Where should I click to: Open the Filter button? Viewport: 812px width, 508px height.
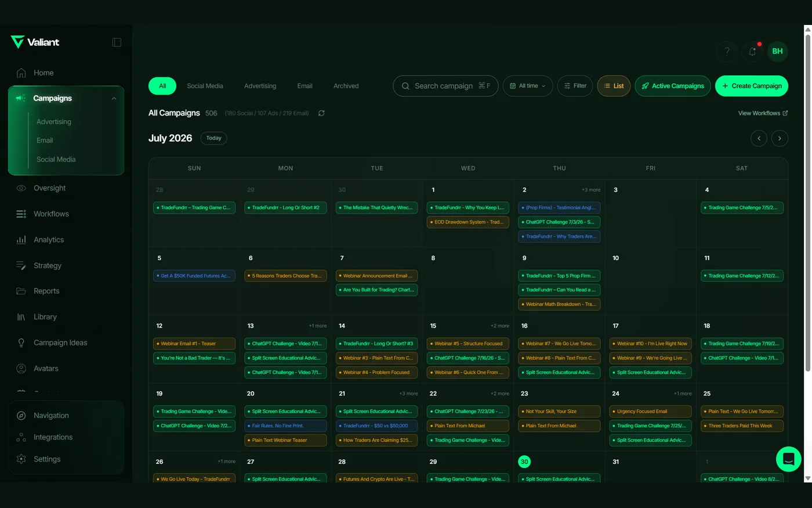pos(575,86)
